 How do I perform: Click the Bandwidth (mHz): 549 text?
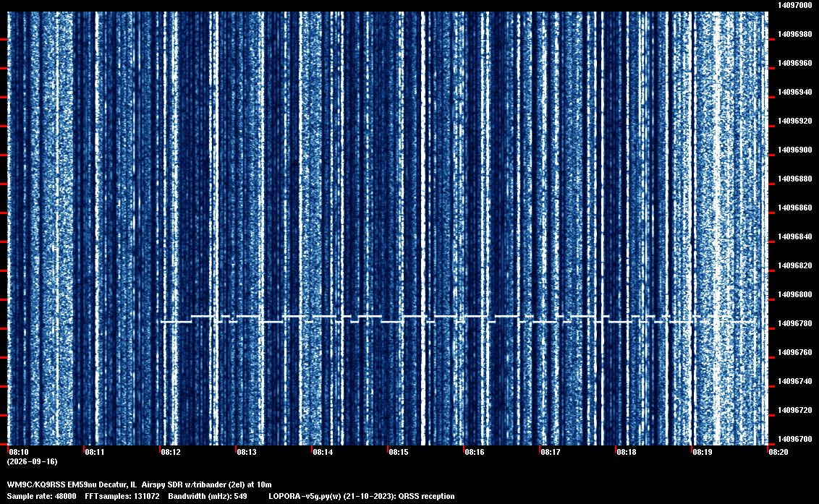(208, 496)
